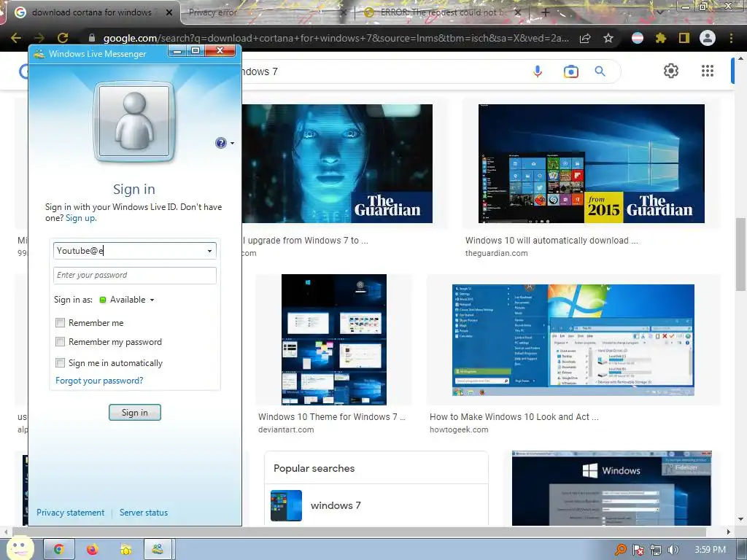
Task: Open the Google apps grid
Action: point(708,71)
